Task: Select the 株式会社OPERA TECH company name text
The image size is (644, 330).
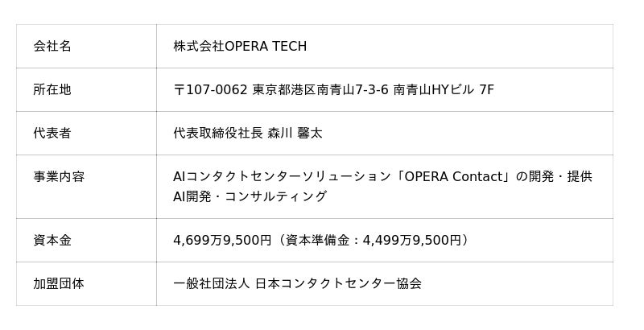Action: [x=240, y=47]
